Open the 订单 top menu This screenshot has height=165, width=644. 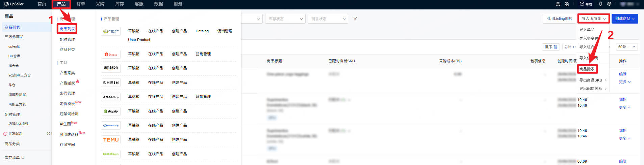pyautogui.click(x=81, y=4)
